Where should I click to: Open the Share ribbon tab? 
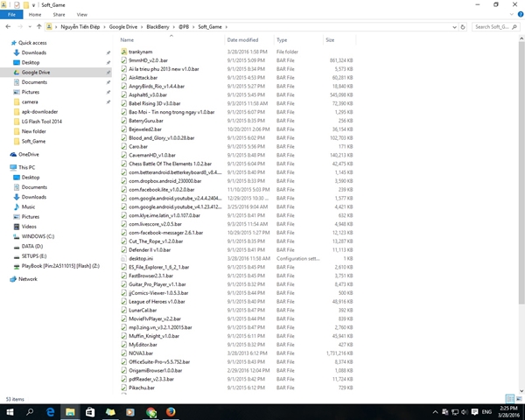(59, 15)
